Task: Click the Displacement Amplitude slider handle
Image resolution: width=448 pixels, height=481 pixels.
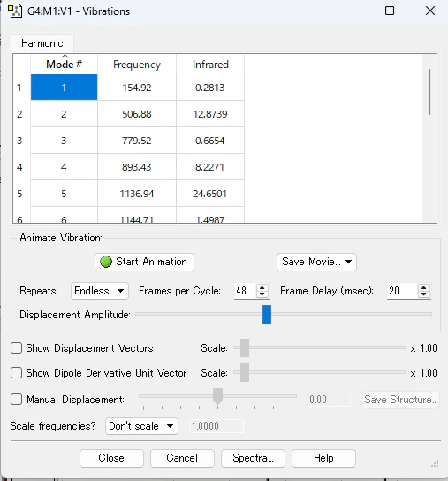Action: pos(267,314)
